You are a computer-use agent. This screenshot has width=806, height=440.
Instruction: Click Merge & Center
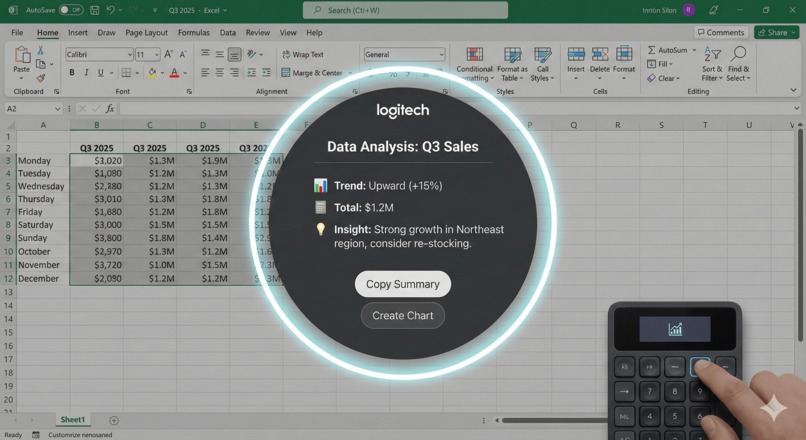coord(312,73)
